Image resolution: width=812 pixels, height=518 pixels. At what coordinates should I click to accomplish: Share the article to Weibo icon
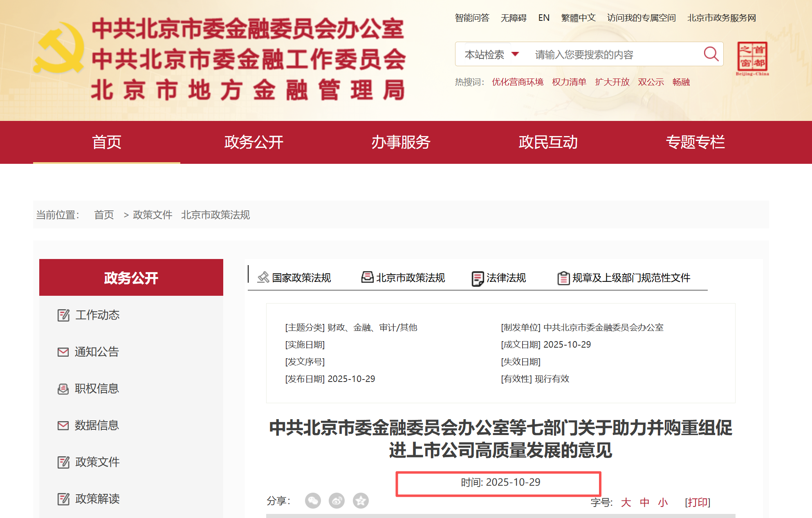[337, 500]
